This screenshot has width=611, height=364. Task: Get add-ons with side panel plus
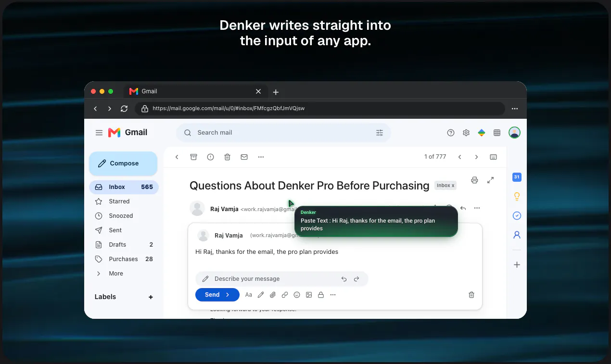pyautogui.click(x=517, y=265)
